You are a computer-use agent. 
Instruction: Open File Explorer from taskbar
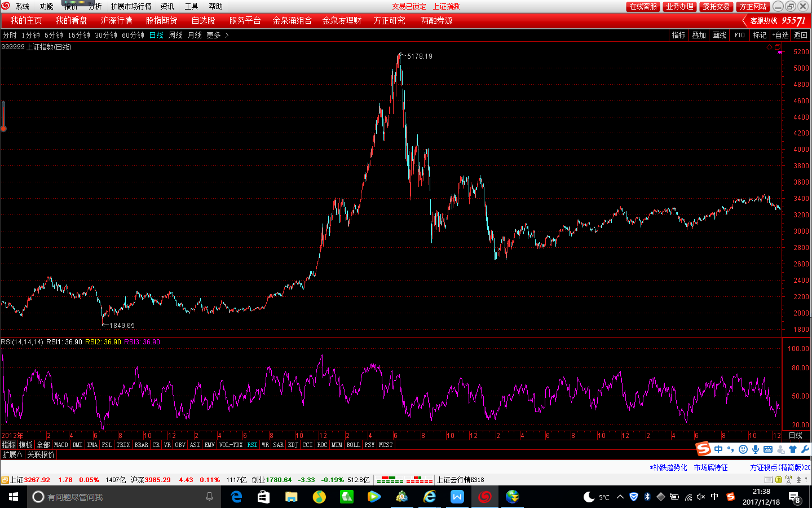[291, 497]
